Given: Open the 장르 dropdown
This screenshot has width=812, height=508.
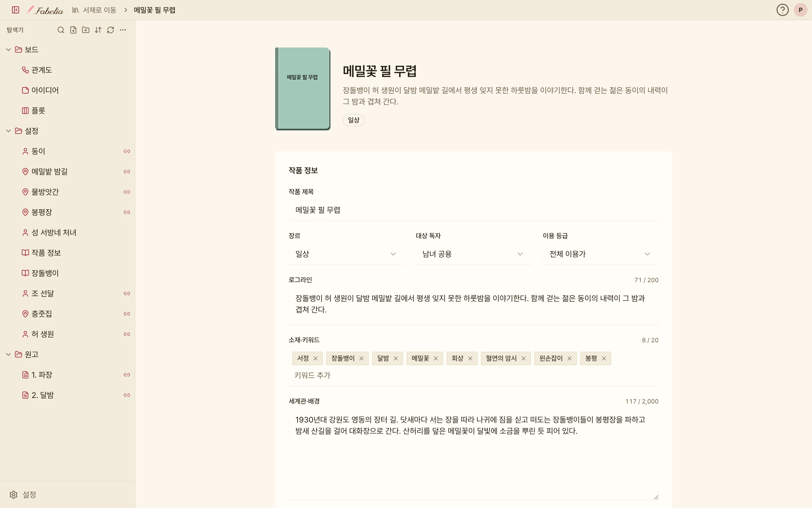Looking at the screenshot, I should (346, 254).
